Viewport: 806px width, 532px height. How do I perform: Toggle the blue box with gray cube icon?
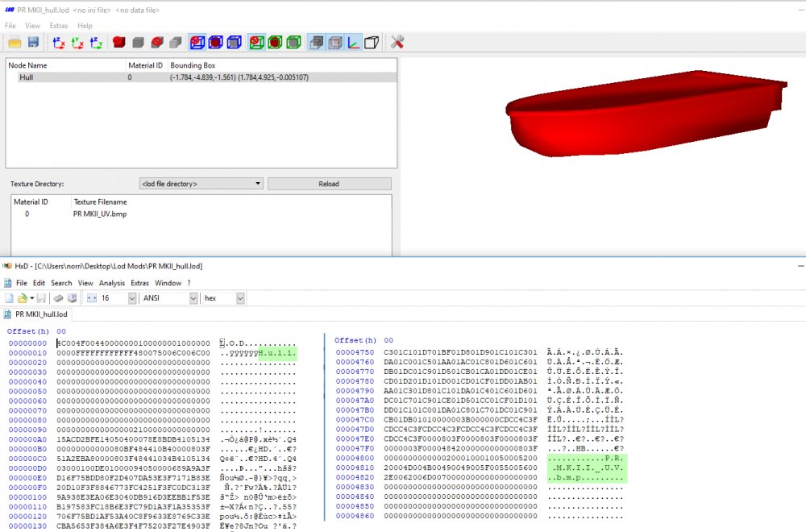pyautogui.click(x=235, y=42)
